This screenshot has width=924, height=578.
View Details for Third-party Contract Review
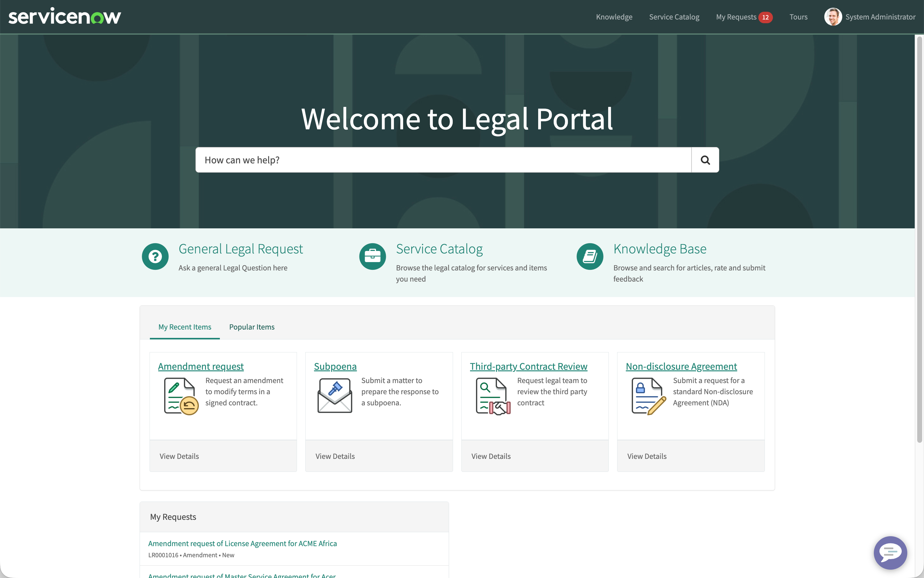(x=491, y=456)
